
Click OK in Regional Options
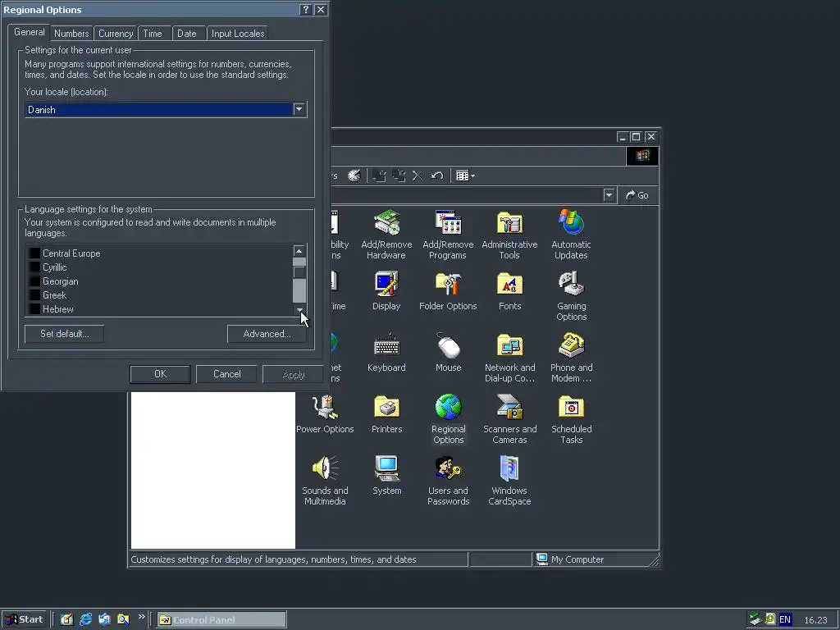click(x=160, y=374)
